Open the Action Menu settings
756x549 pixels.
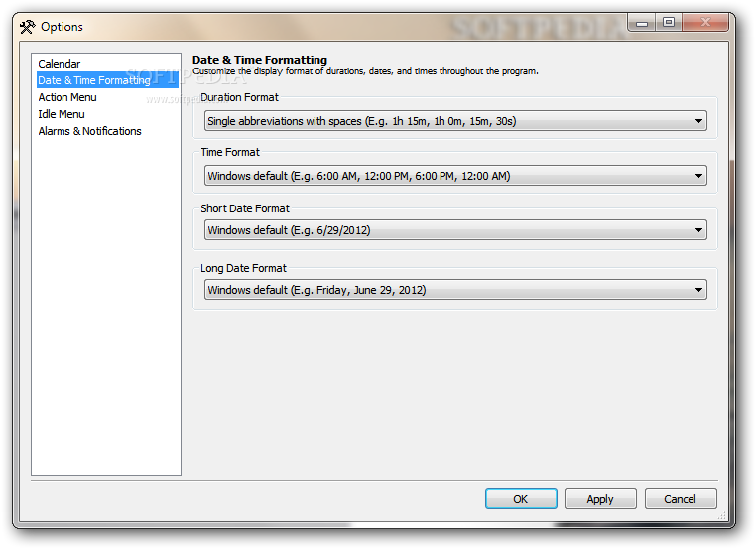[67, 97]
